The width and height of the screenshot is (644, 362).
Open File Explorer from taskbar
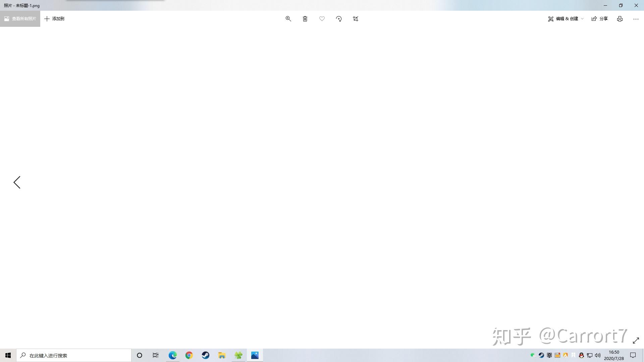[x=222, y=355]
